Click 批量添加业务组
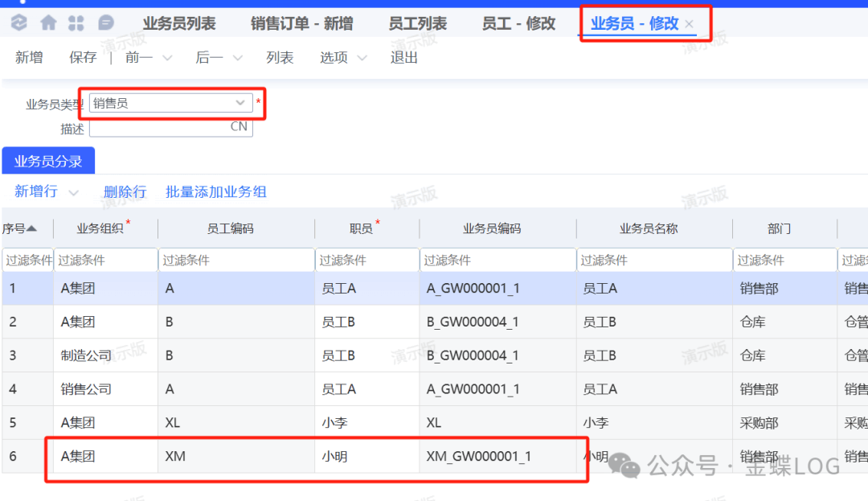Image resolution: width=868 pixels, height=501 pixels. pos(215,191)
